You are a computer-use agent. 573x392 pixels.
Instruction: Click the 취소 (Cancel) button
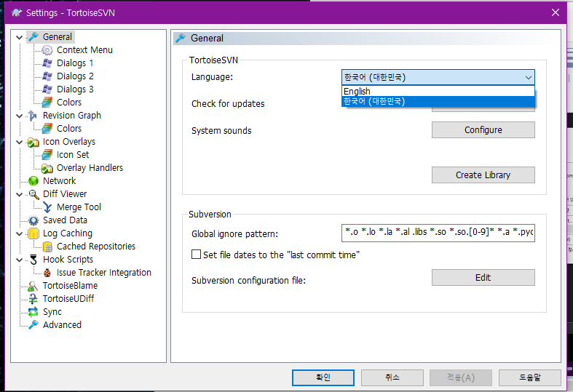[392, 377]
